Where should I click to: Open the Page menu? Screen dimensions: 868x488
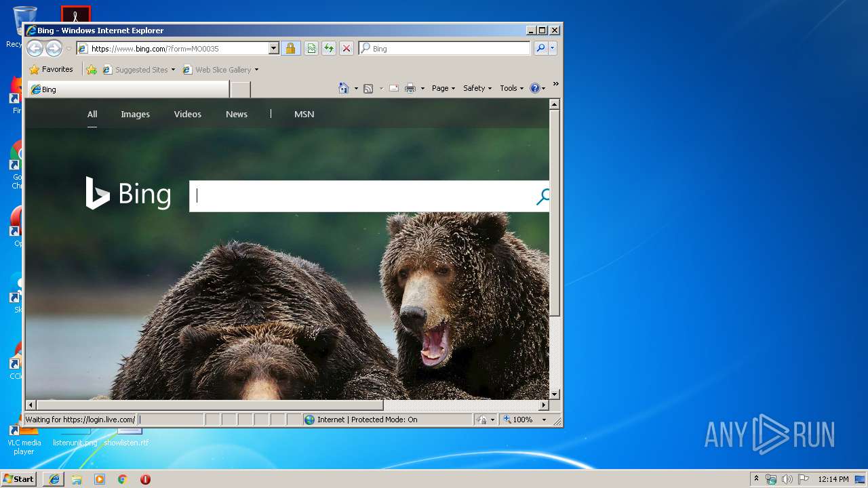(443, 88)
